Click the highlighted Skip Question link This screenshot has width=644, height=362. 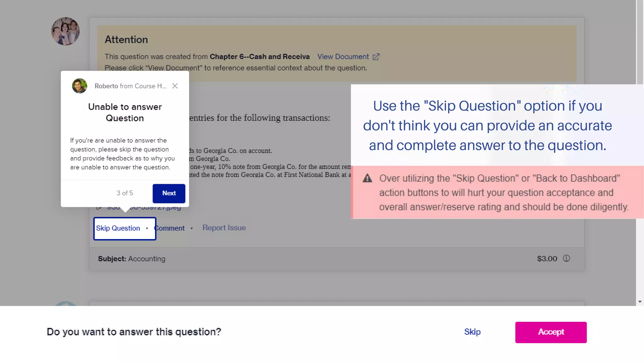(x=118, y=228)
